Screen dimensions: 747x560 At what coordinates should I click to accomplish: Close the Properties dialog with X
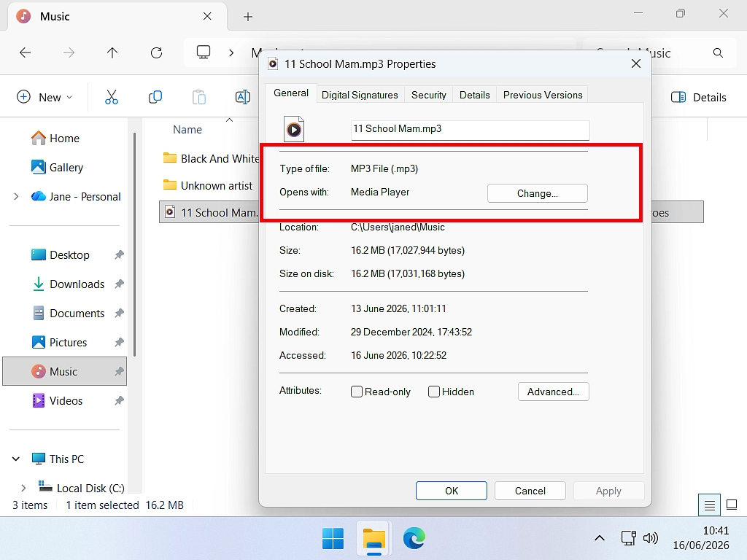pyautogui.click(x=635, y=64)
